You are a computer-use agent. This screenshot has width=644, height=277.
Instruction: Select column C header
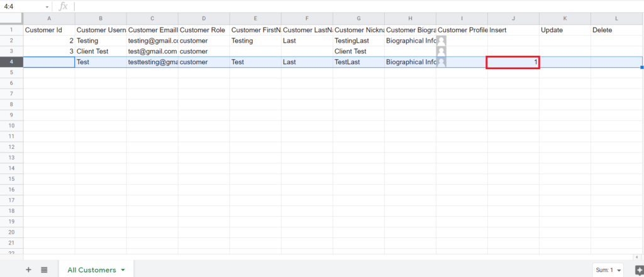[x=152, y=18]
